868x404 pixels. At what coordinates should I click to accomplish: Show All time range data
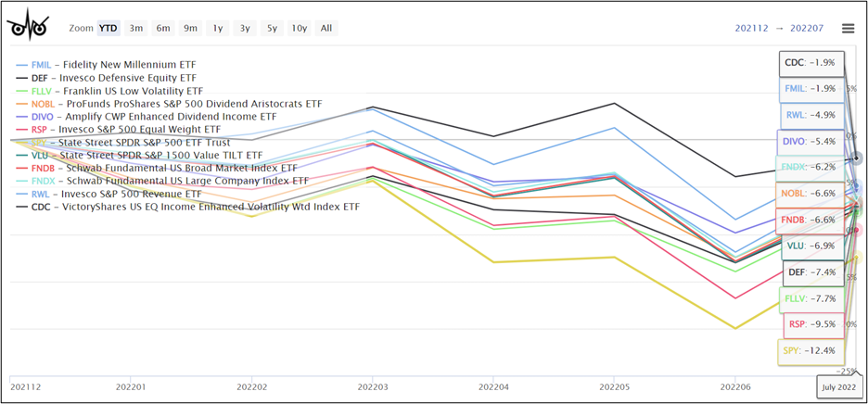[326, 28]
